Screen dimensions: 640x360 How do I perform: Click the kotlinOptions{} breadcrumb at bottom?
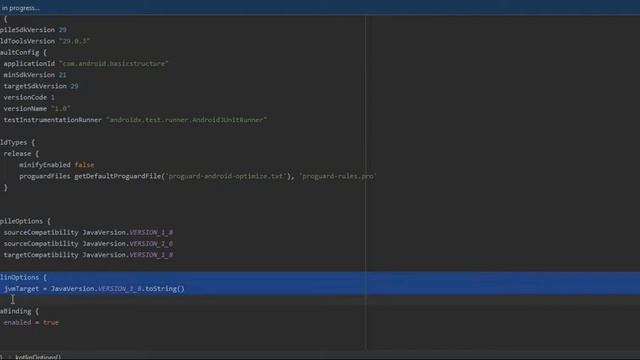click(x=38, y=357)
